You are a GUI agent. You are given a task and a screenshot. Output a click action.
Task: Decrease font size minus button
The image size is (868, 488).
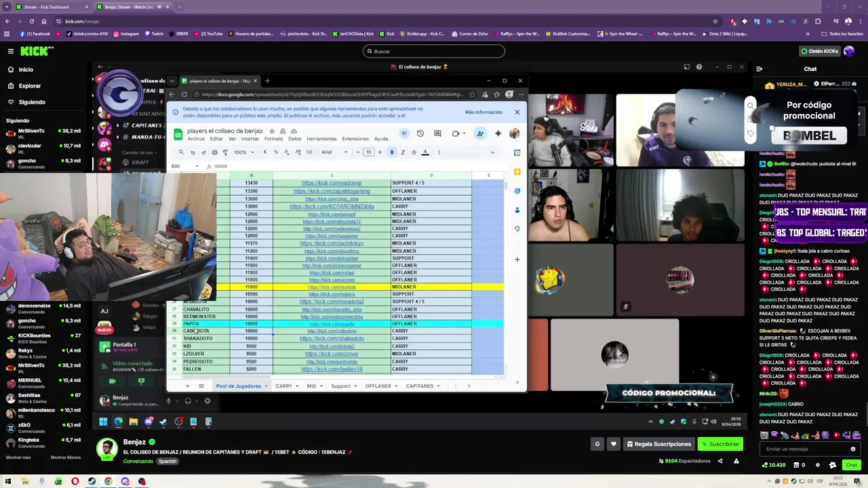359,152
